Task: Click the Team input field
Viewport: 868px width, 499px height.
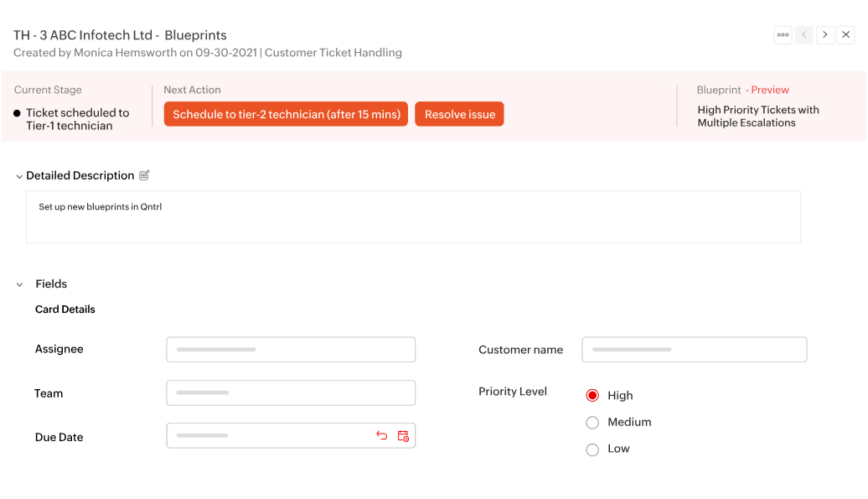Action: [291, 392]
